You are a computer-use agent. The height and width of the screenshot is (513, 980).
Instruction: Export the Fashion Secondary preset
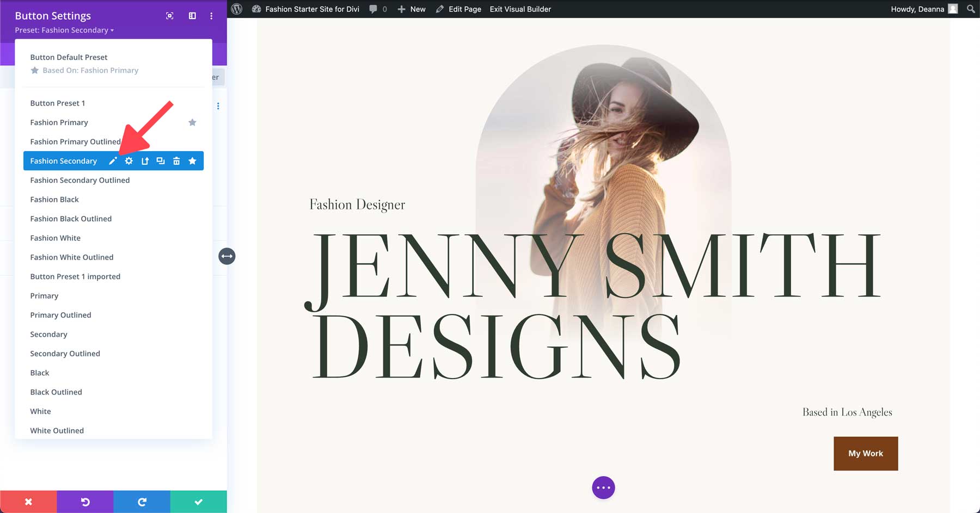coord(145,160)
